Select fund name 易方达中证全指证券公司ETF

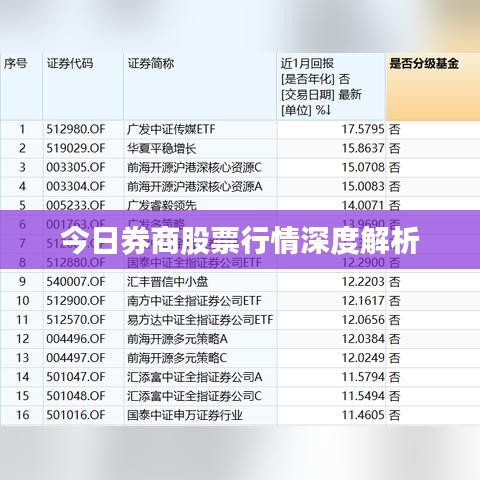pos(200,320)
